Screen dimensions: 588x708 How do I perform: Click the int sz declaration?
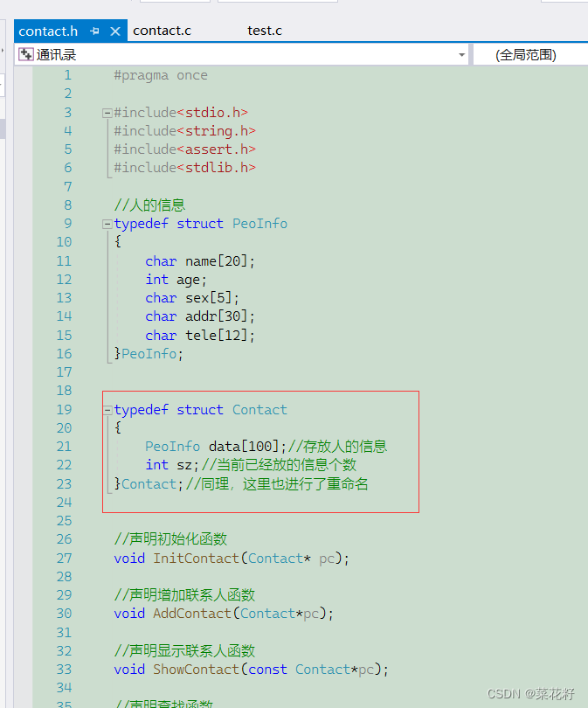172,465
